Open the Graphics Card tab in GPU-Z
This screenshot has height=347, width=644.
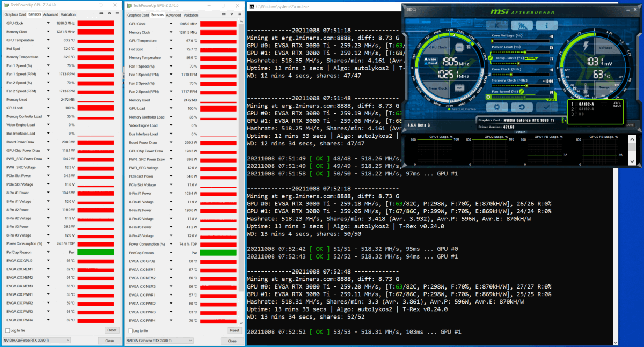[16, 14]
